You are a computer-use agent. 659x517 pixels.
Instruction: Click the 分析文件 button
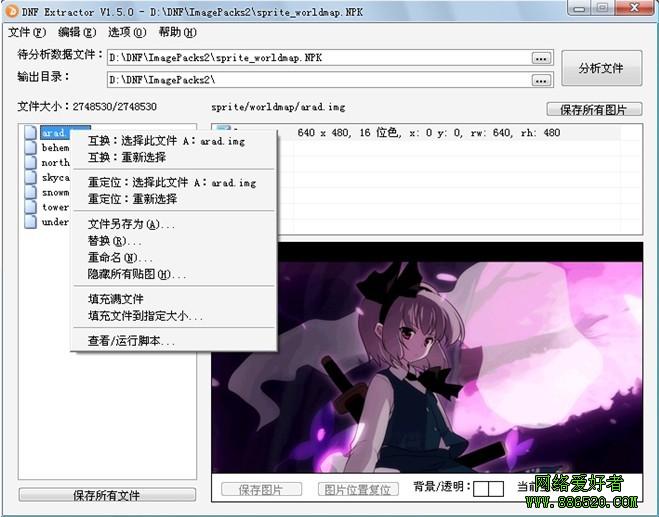[x=601, y=68]
